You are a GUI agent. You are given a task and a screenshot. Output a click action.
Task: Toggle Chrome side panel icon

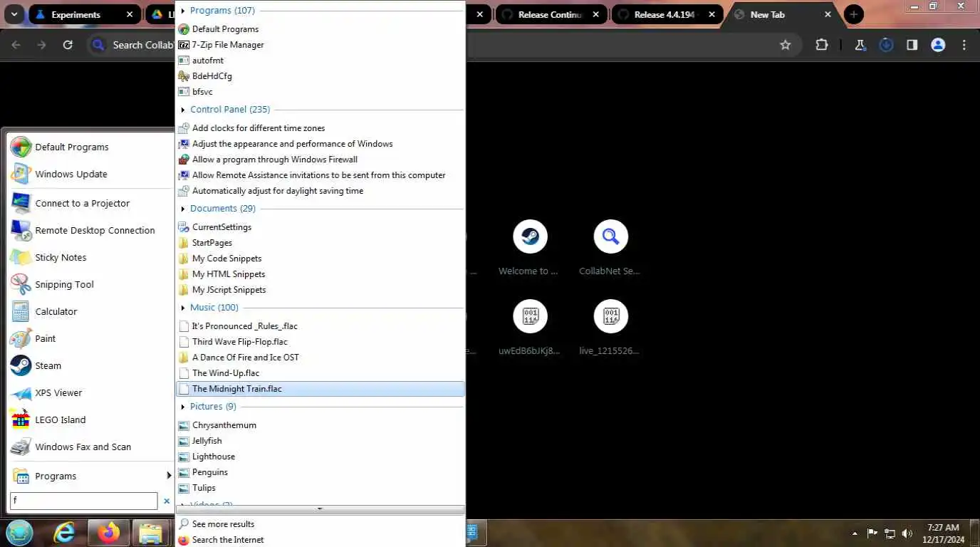912,45
